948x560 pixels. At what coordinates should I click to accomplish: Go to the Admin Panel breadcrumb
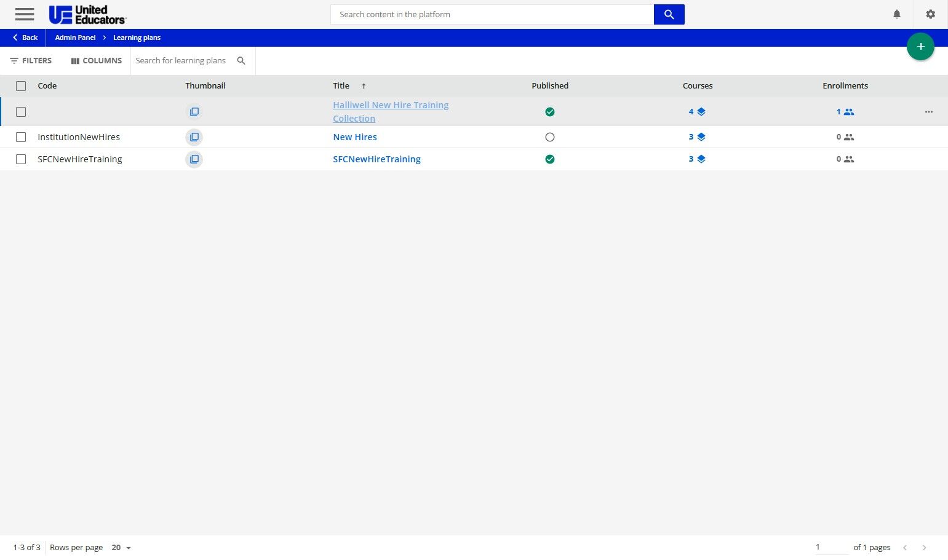[75, 37]
